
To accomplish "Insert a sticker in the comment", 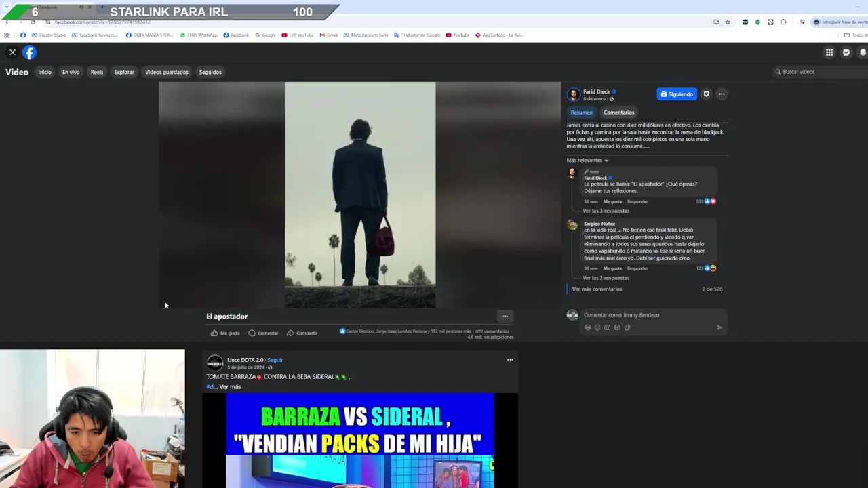I will pos(627,327).
